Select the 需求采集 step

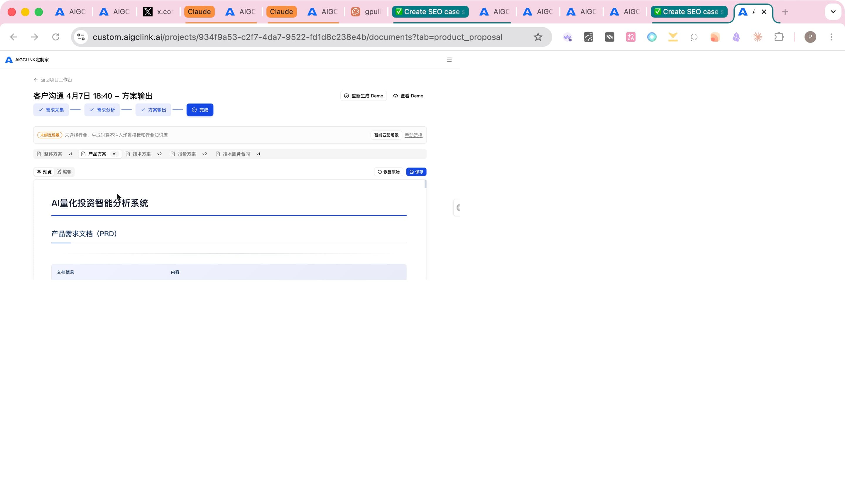(x=51, y=110)
